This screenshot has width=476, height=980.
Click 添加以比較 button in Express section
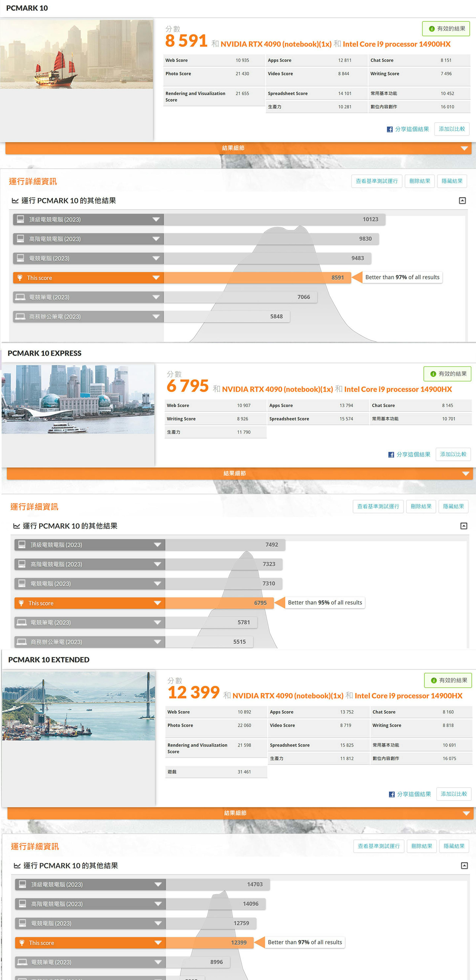(453, 454)
